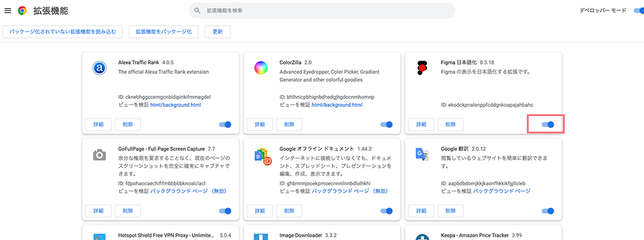Open Alexa Traffic Rank html/background.html link
This screenshot has width=644, height=240.
point(176,105)
